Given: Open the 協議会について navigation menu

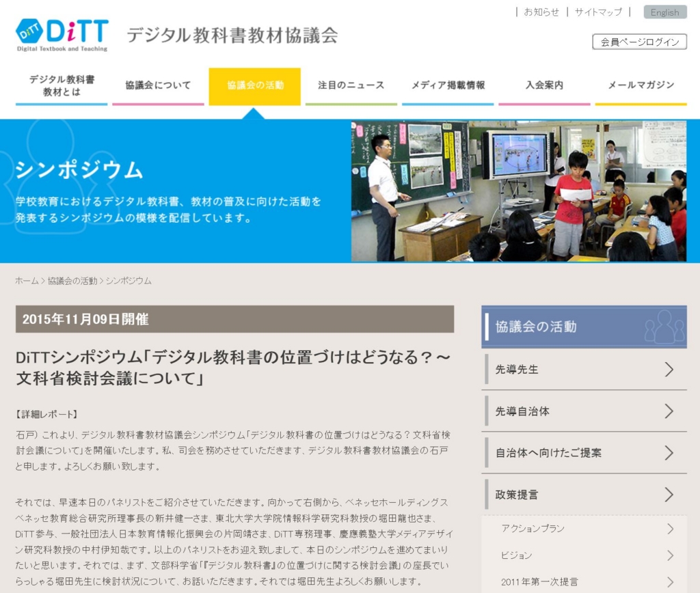Looking at the screenshot, I should (x=158, y=85).
